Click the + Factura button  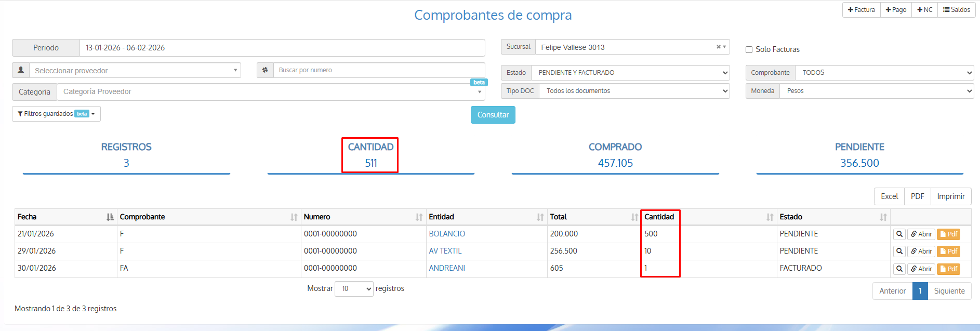(x=862, y=10)
